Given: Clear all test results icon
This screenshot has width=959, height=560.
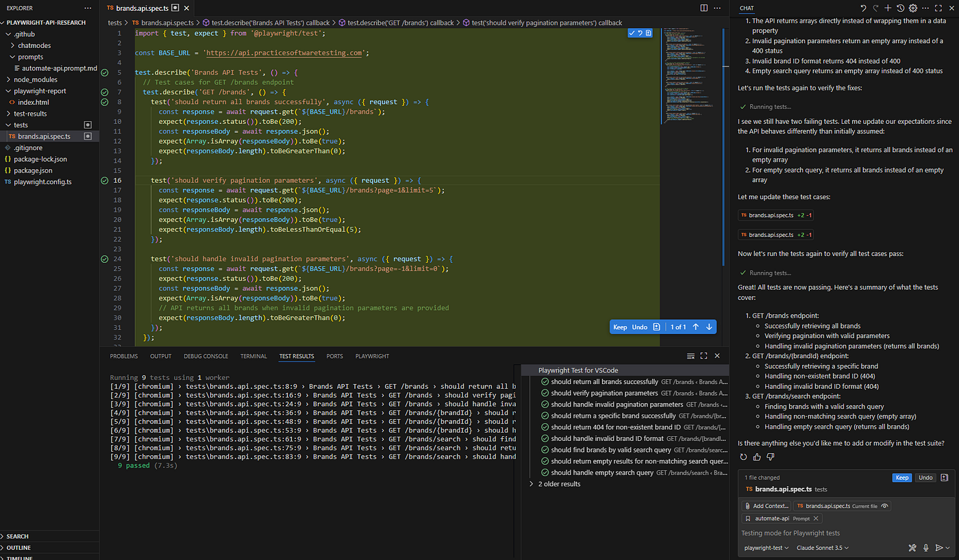Looking at the screenshot, I should pyautogui.click(x=691, y=356).
